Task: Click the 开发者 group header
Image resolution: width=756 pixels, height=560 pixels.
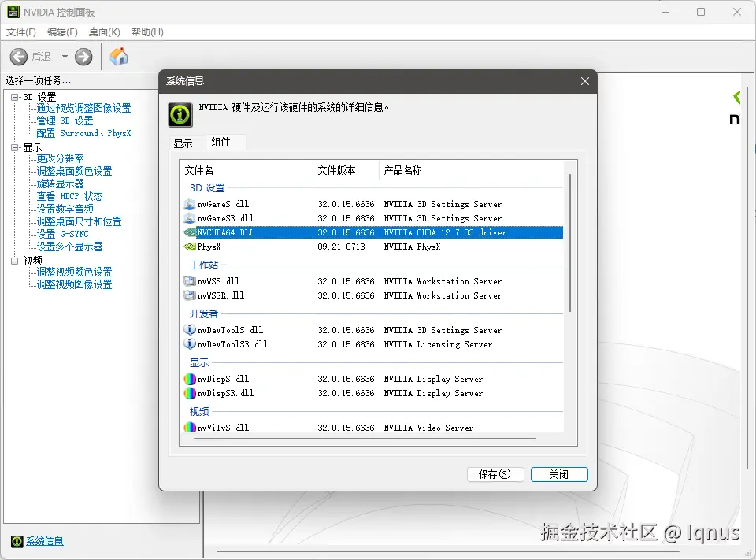Action: pyautogui.click(x=204, y=314)
